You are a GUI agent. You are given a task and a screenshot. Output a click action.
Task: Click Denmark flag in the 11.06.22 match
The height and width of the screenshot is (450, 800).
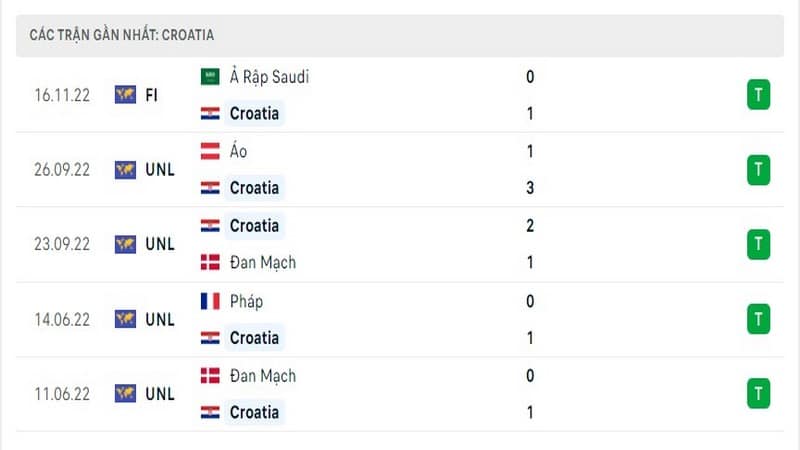coord(210,376)
